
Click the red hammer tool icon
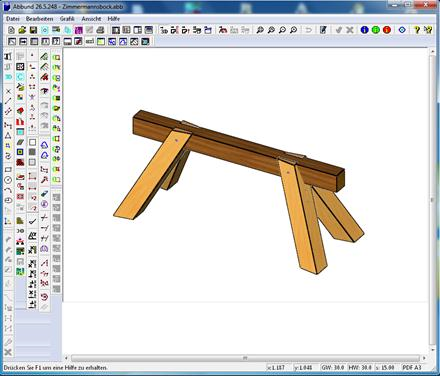(x=44, y=180)
